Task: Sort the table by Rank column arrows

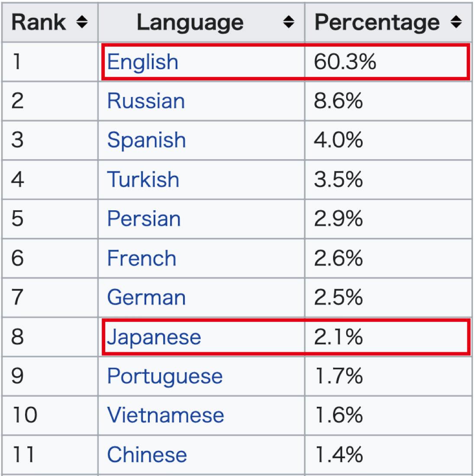Action: point(82,23)
